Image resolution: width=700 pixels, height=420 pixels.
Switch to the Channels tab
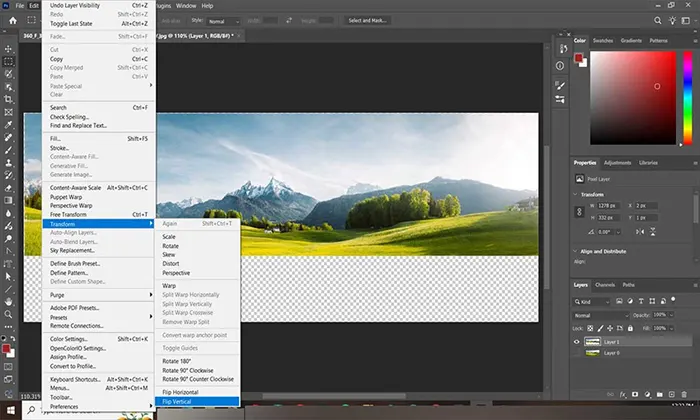605,285
